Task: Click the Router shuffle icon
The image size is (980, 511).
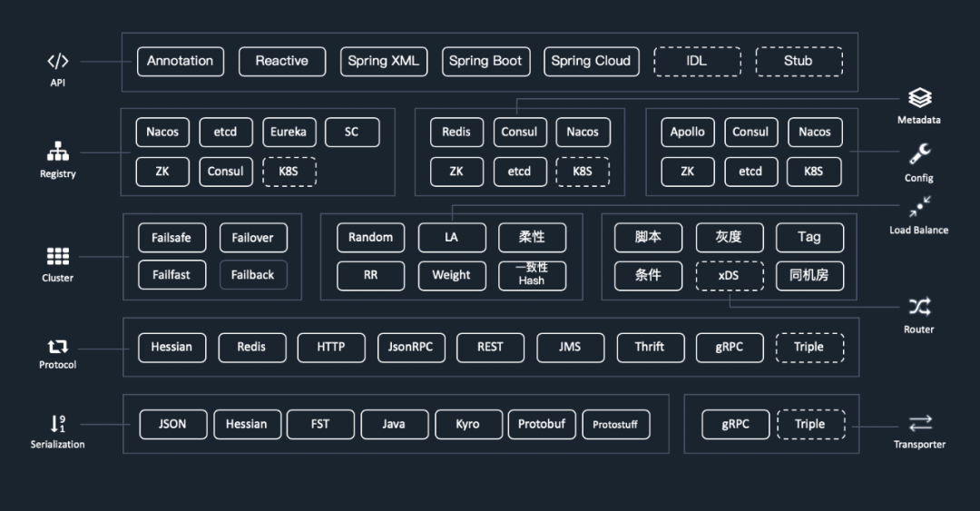Action: click(919, 307)
